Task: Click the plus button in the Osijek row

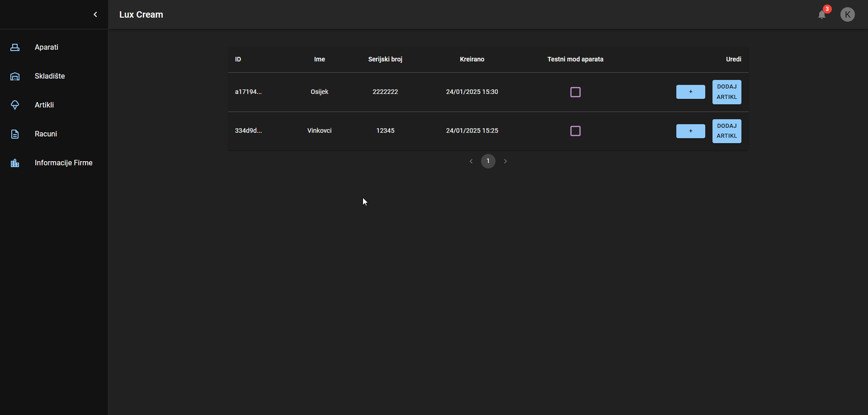Action: [x=691, y=92]
